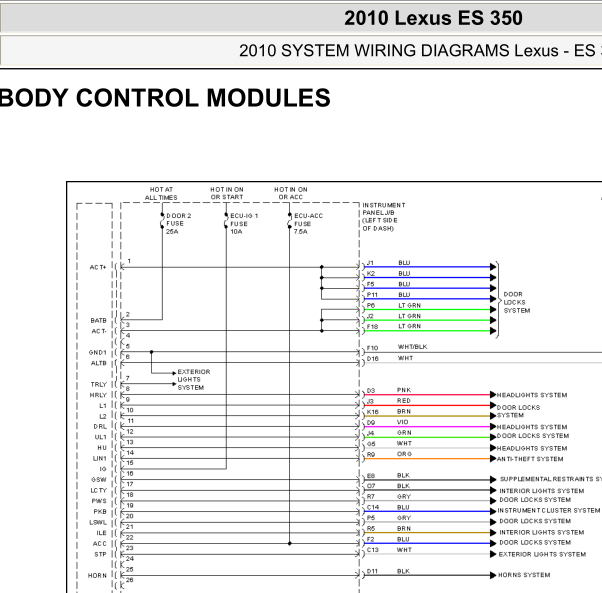The width and height of the screenshot is (602, 593).
Task: Click the "GSW" pin label
Action: (x=99, y=480)
